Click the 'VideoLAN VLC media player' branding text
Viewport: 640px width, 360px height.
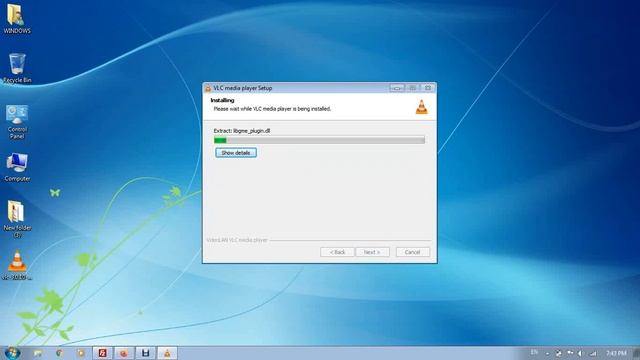click(237, 240)
